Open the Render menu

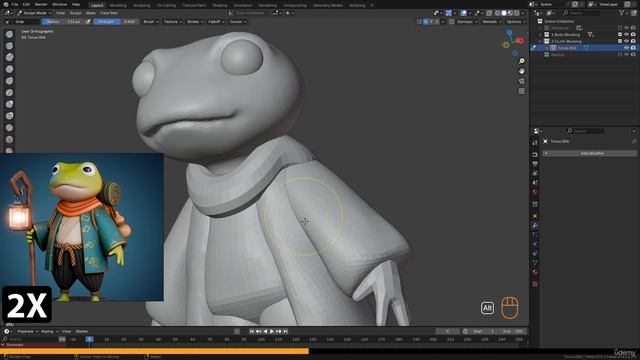41,4
